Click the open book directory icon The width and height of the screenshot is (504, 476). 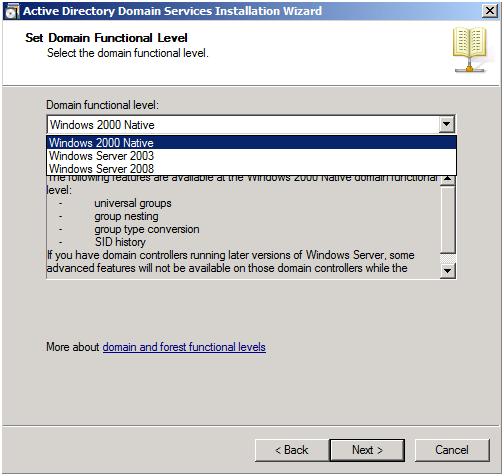pyautogui.click(x=469, y=50)
